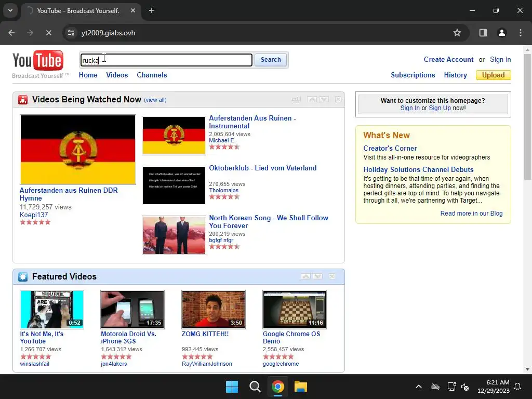The image size is (532, 399).
Task: Move Videos Being Watched Now module up
Action: (x=312, y=99)
